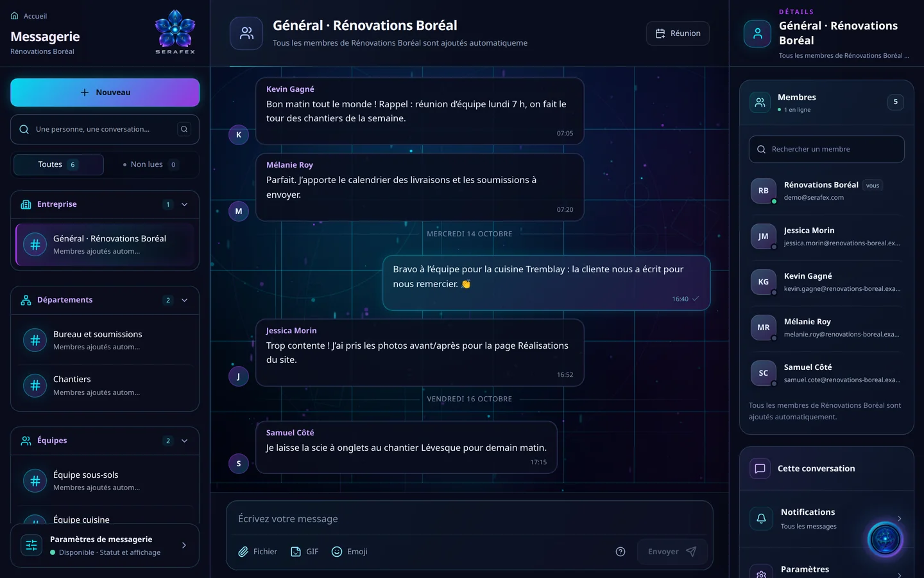
Task: Focus the person or conversation search field
Action: [x=105, y=129]
